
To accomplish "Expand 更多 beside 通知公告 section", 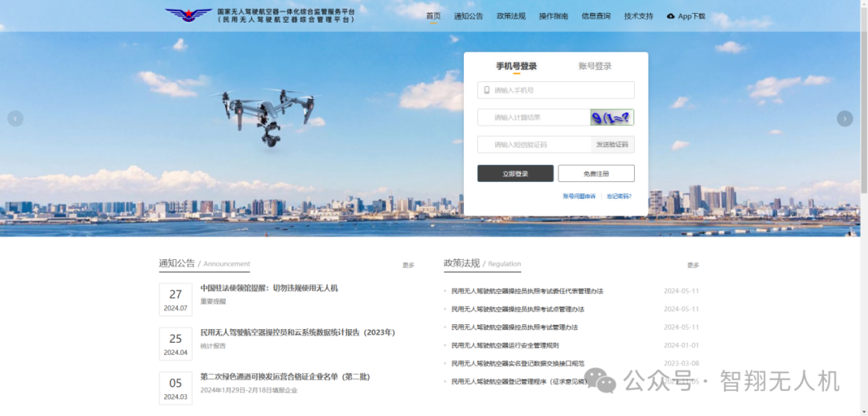I will coord(408,265).
